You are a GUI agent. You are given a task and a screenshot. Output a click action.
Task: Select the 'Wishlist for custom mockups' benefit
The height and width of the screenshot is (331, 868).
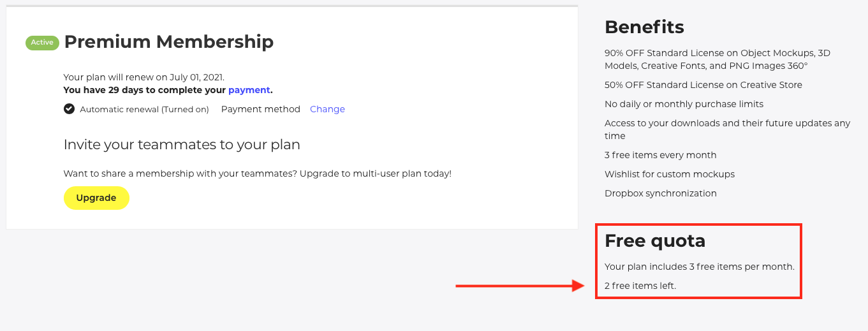click(x=670, y=174)
